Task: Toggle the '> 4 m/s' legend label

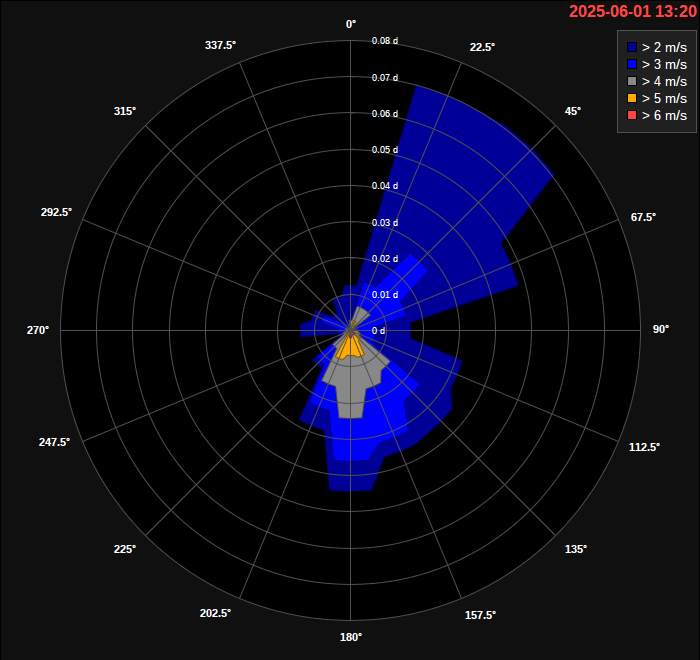Action: click(x=664, y=81)
